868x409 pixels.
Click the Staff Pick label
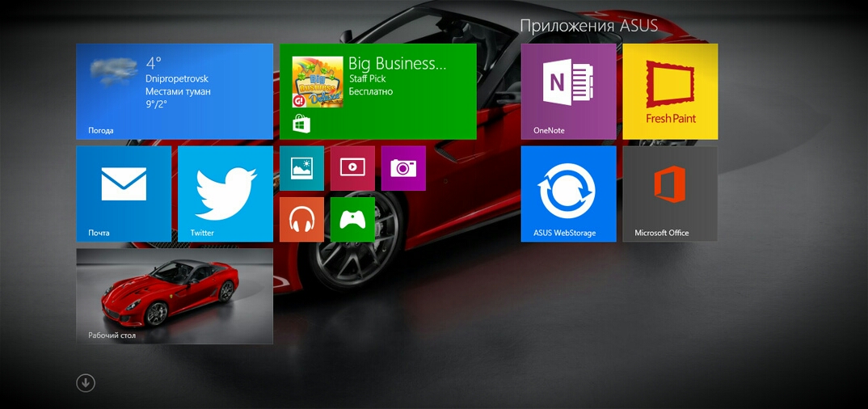(367, 78)
